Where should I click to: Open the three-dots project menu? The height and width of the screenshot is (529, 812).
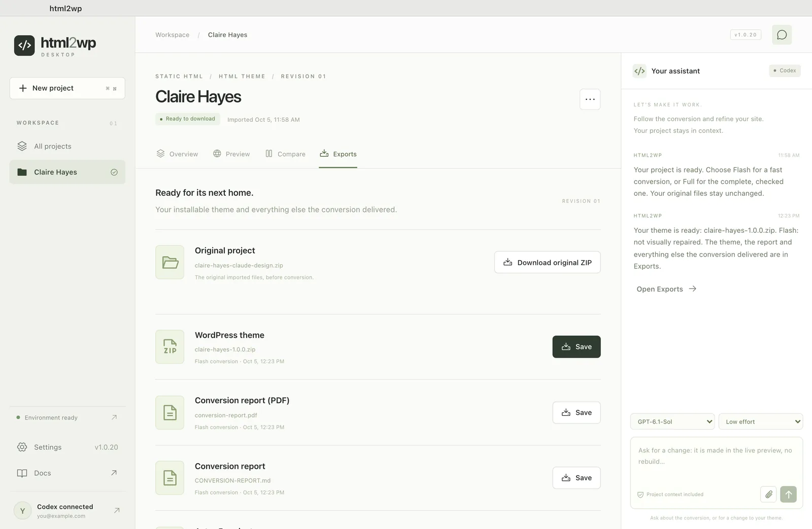coord(590,99)
